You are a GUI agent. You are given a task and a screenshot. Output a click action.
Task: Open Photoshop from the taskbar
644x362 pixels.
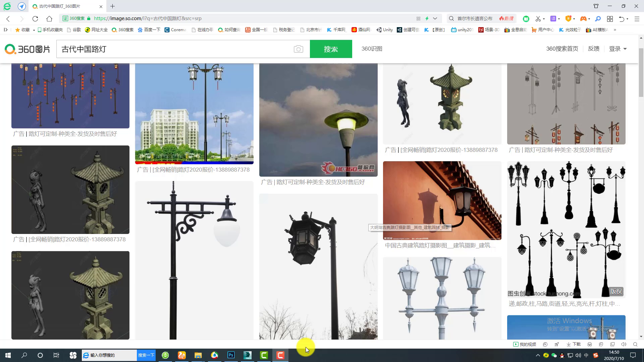(x=231, y=355)
